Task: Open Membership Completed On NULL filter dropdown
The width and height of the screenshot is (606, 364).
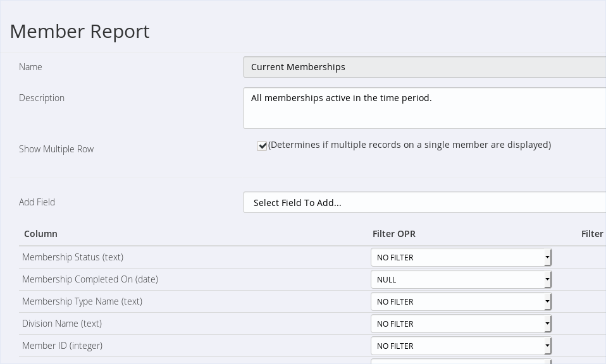Action: (x=461, y=279)
